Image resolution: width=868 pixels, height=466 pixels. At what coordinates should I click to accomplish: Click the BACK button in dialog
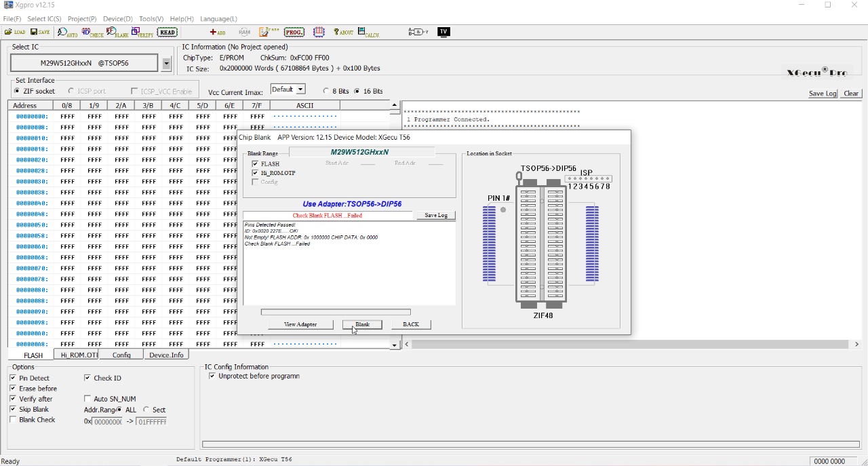(x=411, y=324)
